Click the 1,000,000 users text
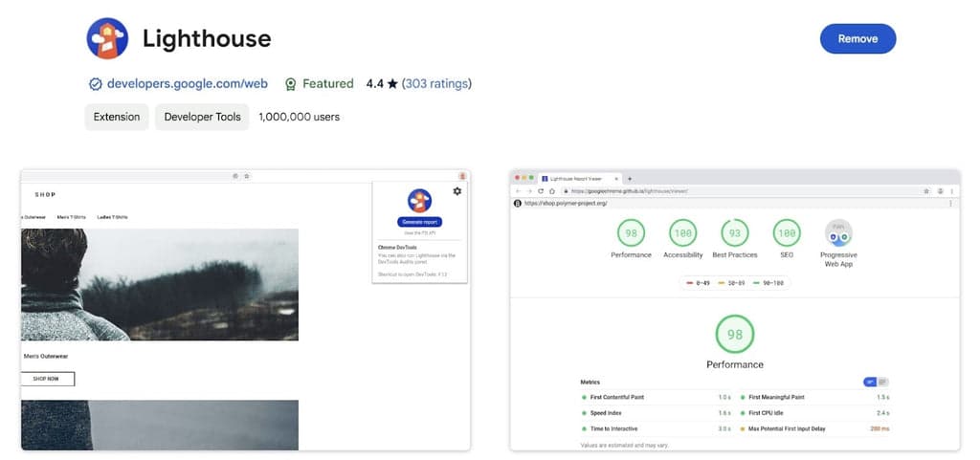This screenshot has width=980, height=460. point(299,117)
